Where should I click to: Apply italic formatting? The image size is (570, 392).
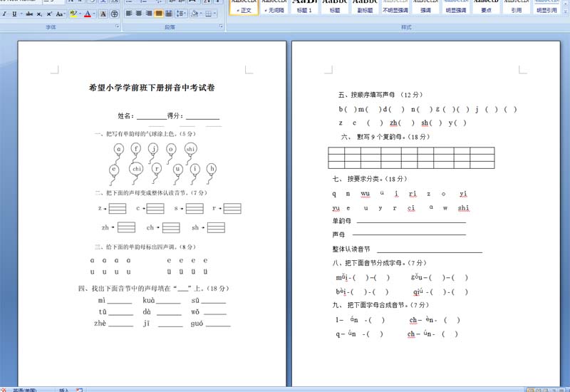tap(4, 14)
